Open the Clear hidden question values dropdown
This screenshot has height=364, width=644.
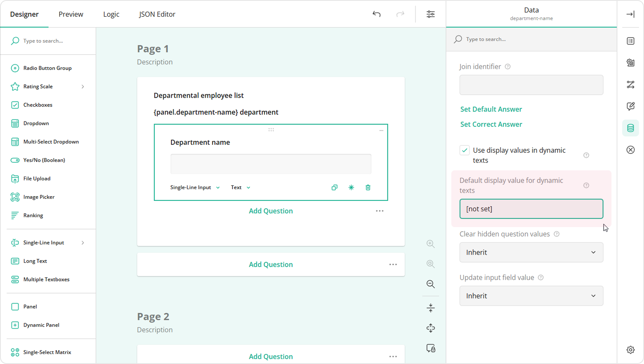(531, 252)
